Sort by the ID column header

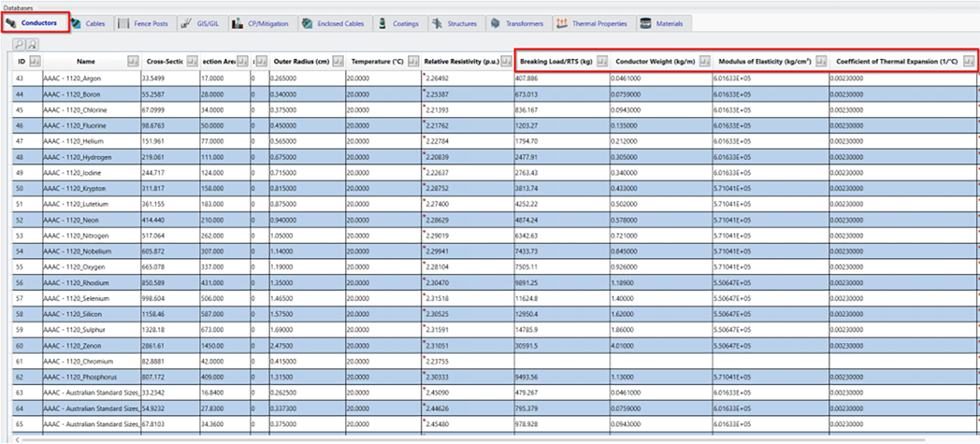[21, 61]
